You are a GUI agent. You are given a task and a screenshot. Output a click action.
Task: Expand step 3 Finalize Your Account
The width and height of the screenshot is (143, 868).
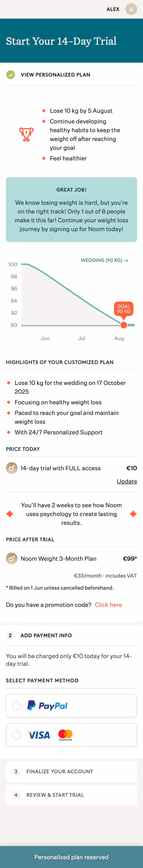pyautogui.click(x=71, y=771)
